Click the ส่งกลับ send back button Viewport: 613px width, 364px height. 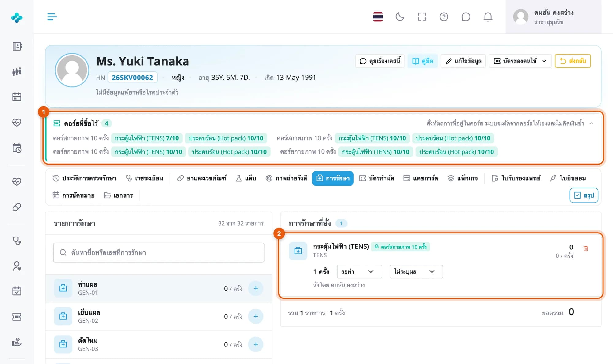coord(573,61)
